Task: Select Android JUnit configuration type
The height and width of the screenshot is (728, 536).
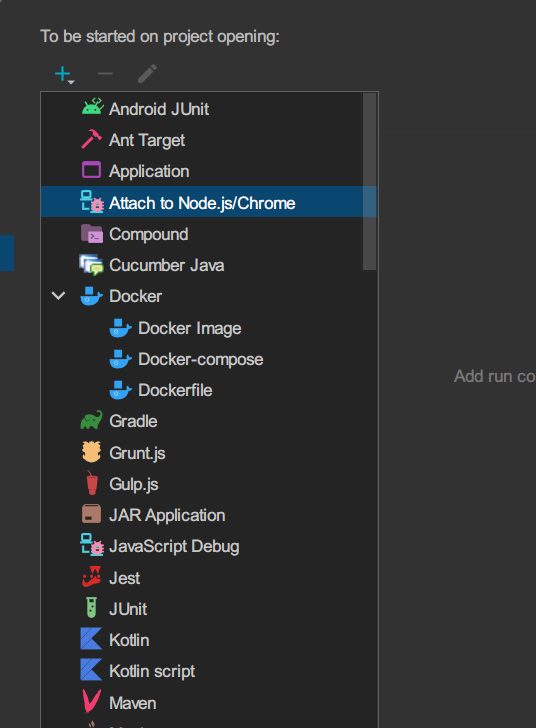Action: [159, 110]
